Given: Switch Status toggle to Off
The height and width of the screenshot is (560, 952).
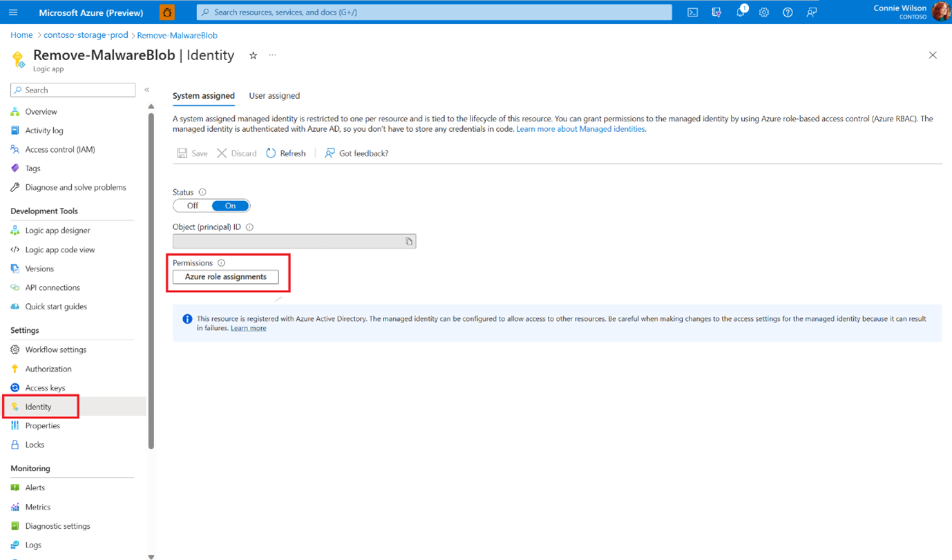Looking at the screenshot, I should 192,206.
